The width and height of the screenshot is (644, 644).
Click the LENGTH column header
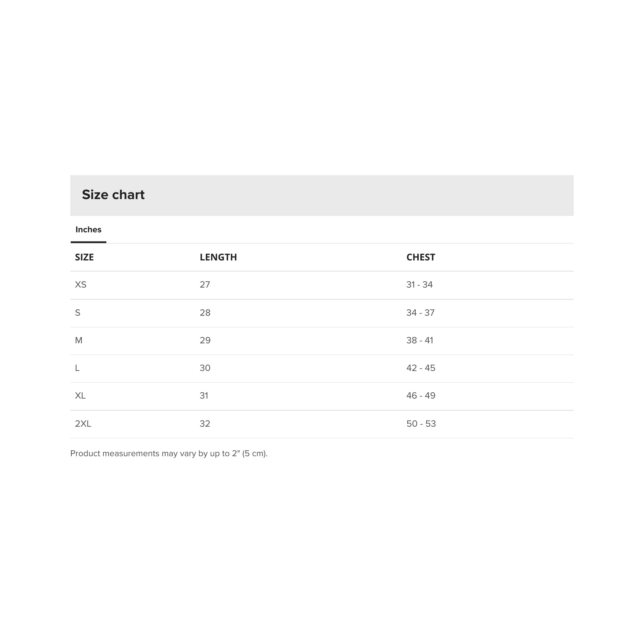(x=218, y=257)
